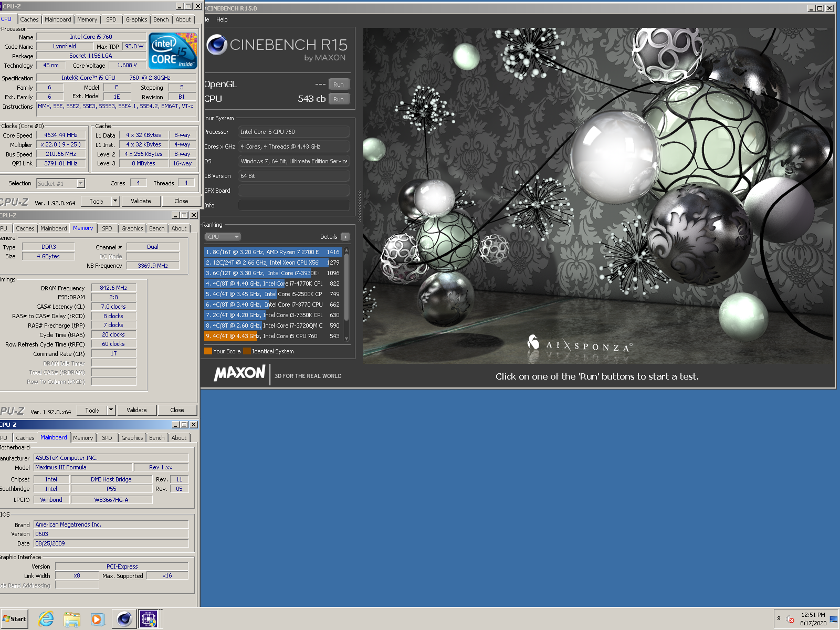Click the MAXON logo at bottom
Viewport: 840px width, 630px height.
(239, 373)
